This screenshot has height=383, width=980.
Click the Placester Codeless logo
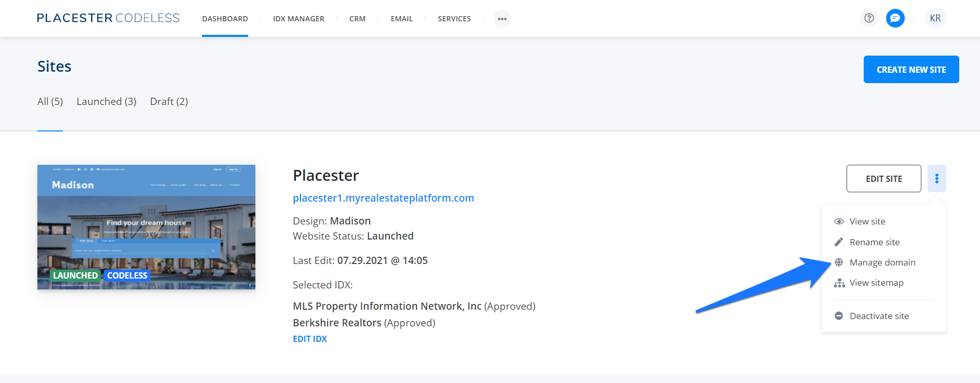[x=108, y=18]
